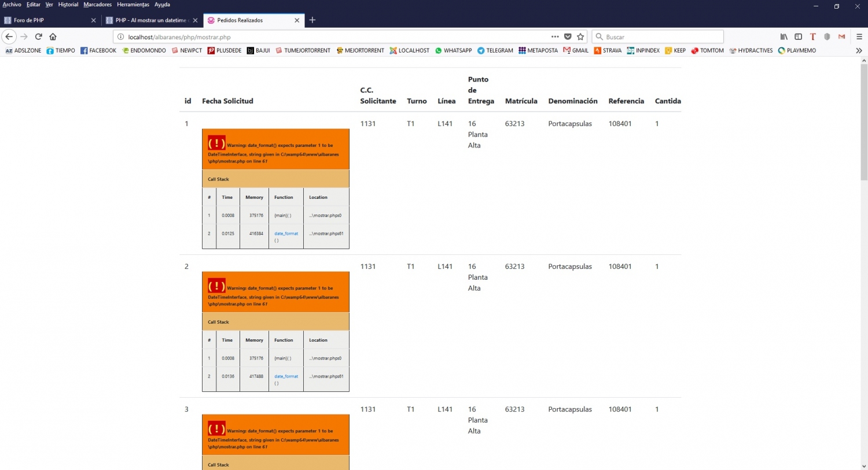Open the NEWPCT bookmark
Screen dimensions: 868x470
tap(186, 50)
